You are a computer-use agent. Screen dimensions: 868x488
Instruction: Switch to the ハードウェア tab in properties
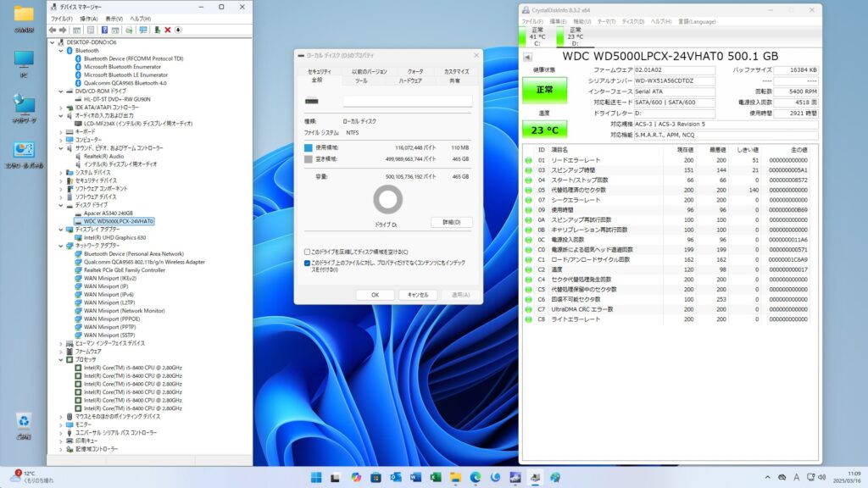tap(410, 80)
